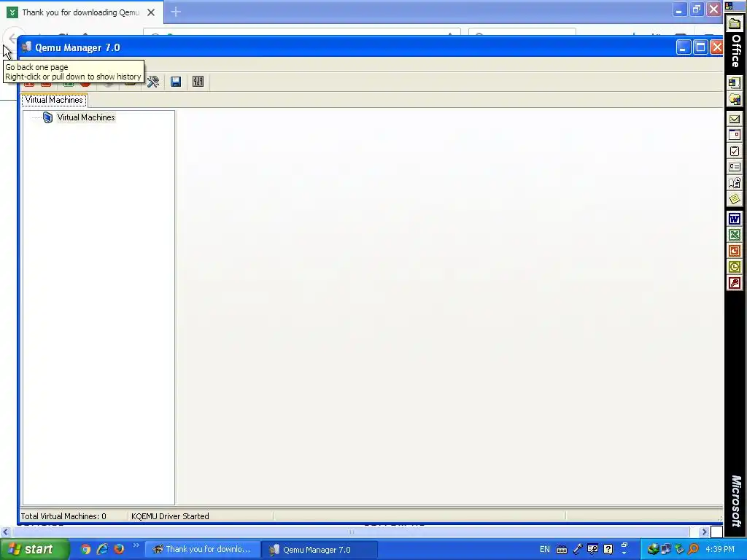Switch to Qemu Manager 7.0 taskbar button
The image size is (747, 560).
point(320,550)
